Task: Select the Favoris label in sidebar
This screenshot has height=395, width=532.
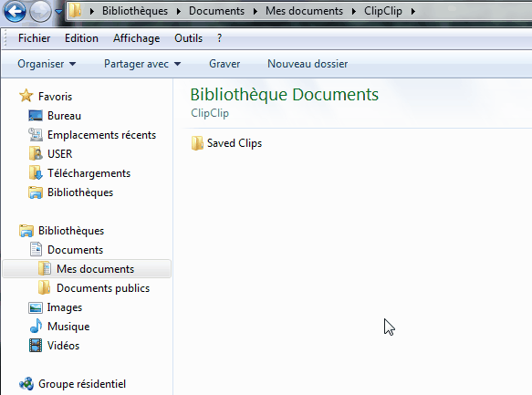Action: click(55, 97)
